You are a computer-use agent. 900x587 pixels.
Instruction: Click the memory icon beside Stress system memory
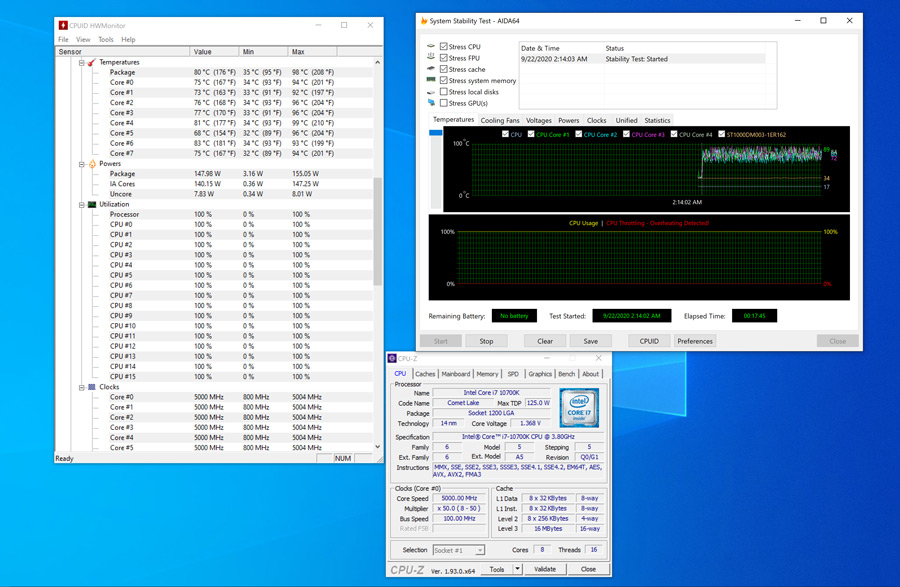(x=431, y=80)
